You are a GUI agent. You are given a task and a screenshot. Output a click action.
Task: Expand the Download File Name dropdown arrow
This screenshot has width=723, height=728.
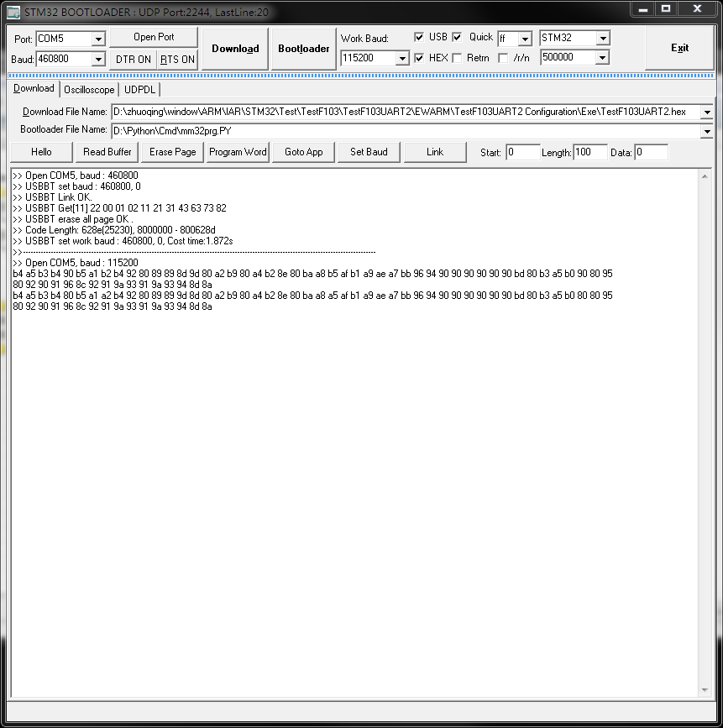coord(707,112)
